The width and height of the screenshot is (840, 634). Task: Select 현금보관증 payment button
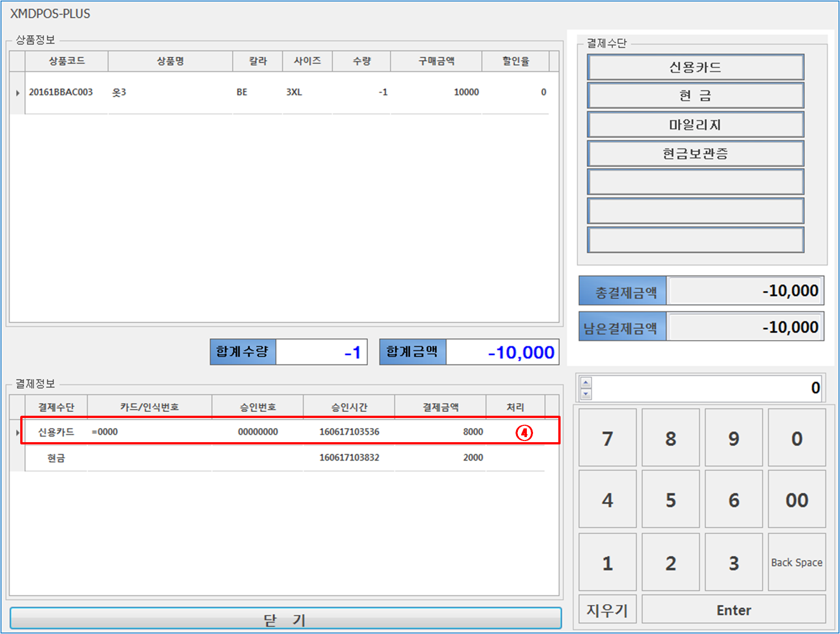tap(696, 154)
